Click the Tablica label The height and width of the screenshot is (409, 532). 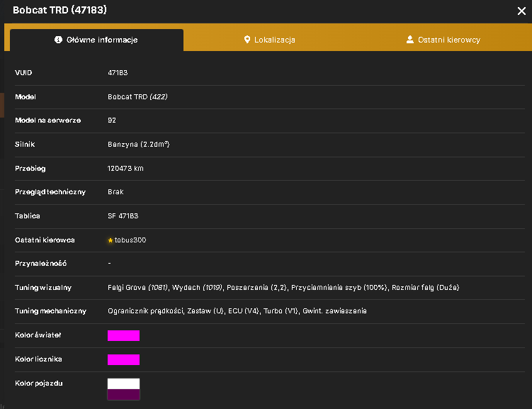point(28,216)
